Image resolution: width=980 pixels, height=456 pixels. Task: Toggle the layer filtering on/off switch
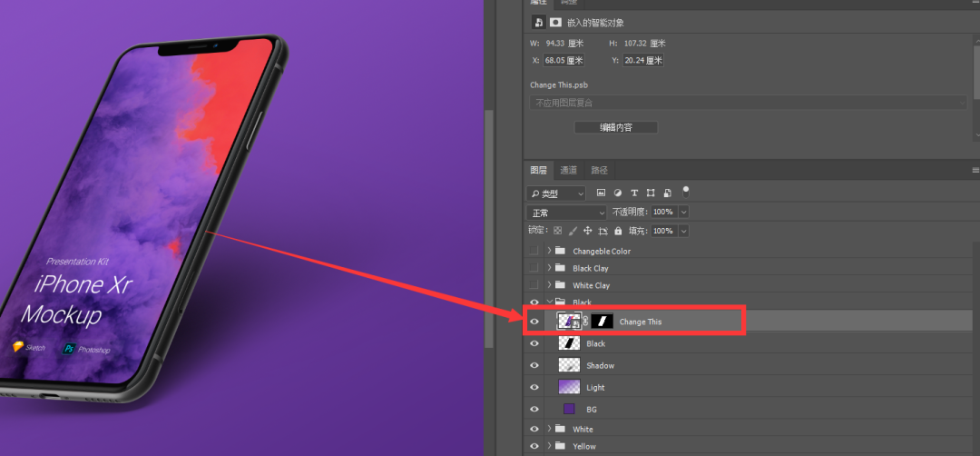pos(686,192)
